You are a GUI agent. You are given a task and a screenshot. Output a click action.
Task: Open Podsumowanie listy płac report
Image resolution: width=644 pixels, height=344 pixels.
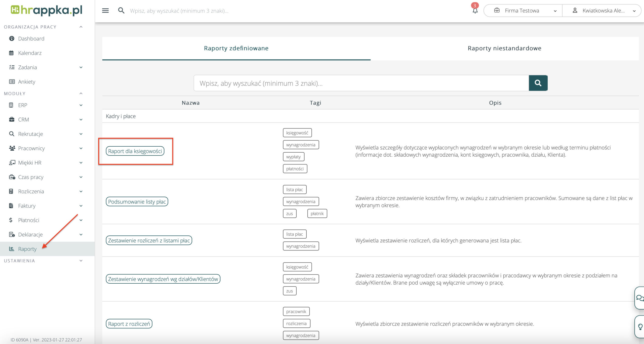point(137,202)
